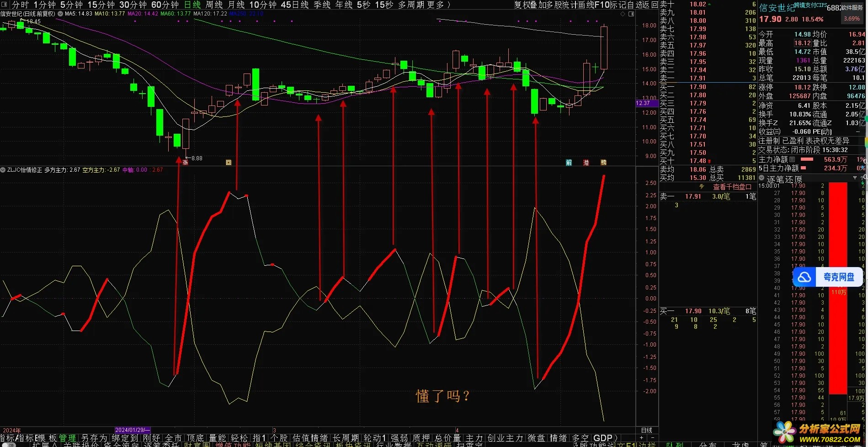
Task: Select the 日线 daily period
Action: 192,5
